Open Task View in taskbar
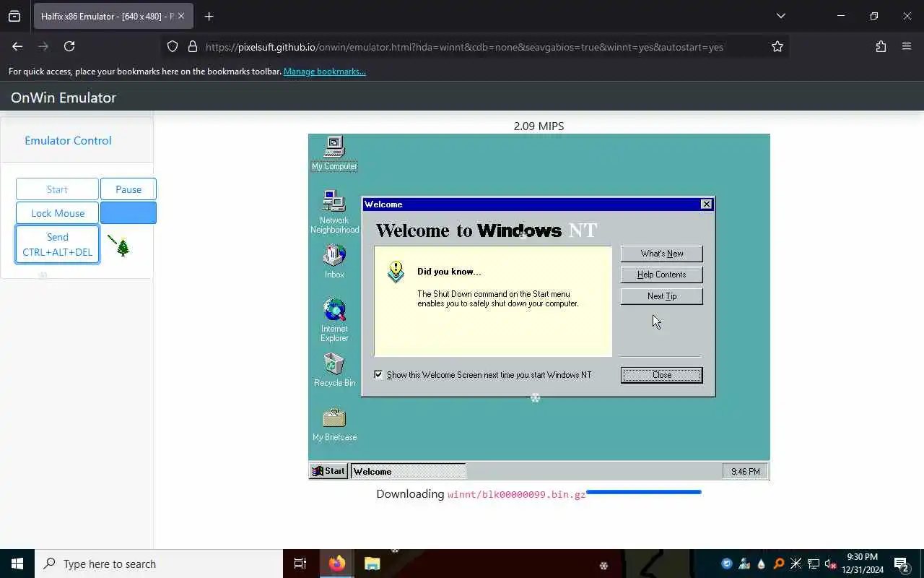Screen dimensions: 924x578 pos(300,564)
